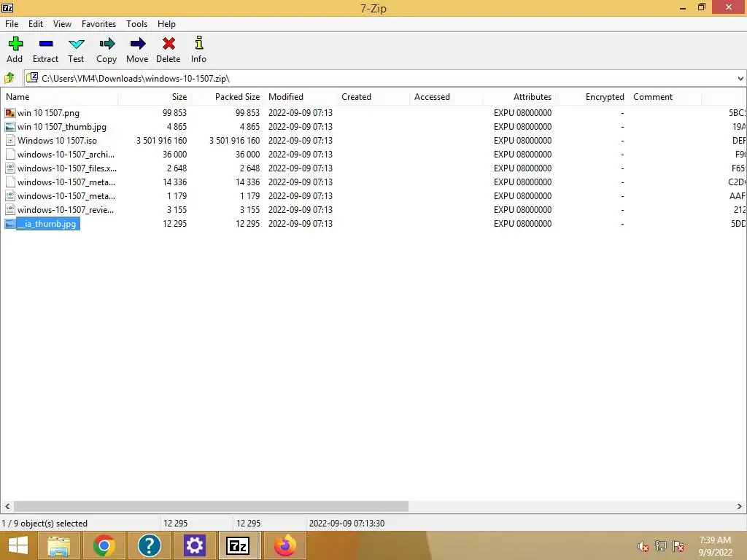This screenshot has height=560, width=747.
Task: Select the win 10 1507_thumb.jpg file icon
Action: click(x=10, y=127)
